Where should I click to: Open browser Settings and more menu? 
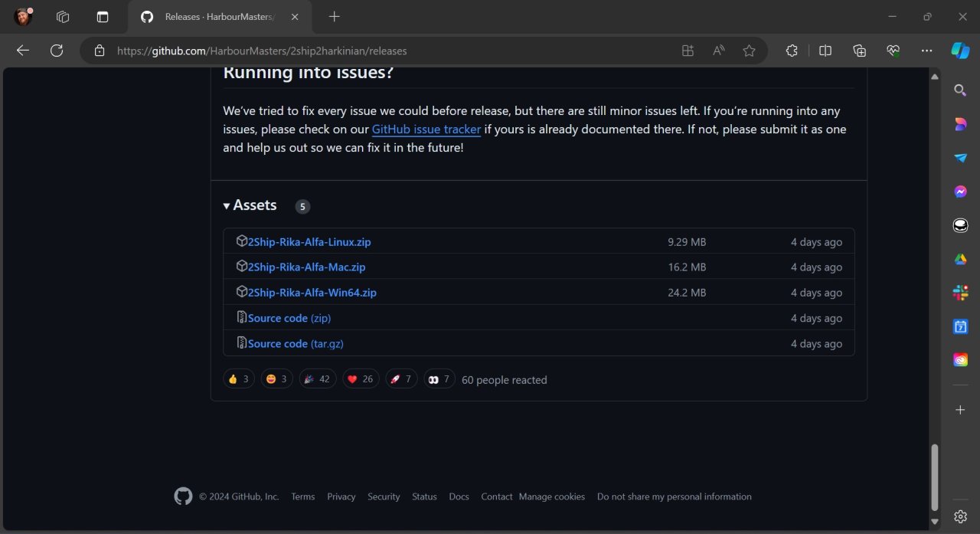(x=926, y=51)
